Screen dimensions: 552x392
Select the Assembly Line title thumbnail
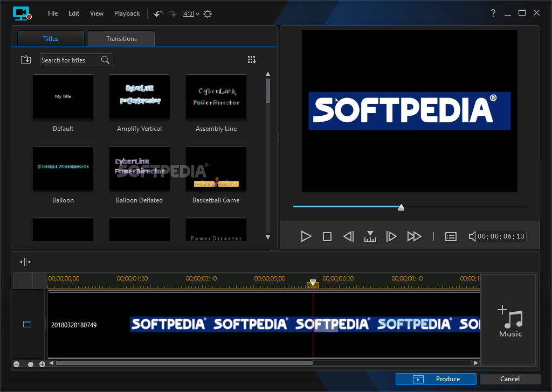(x=216, y=97)
